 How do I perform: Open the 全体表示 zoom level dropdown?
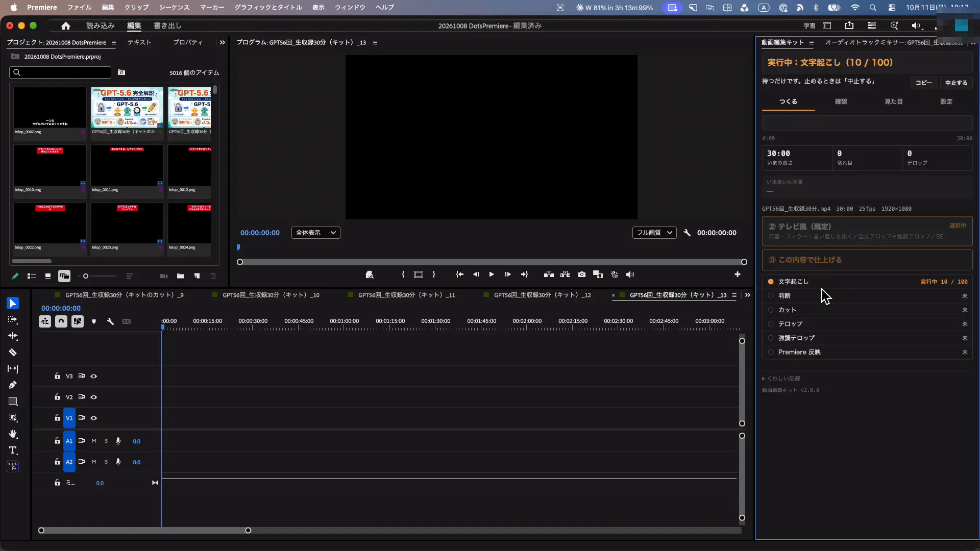point(316,233)
